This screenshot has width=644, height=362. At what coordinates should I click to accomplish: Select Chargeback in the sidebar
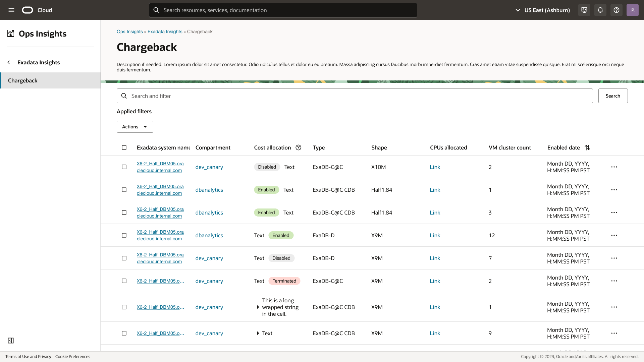[x=23, y=80]
